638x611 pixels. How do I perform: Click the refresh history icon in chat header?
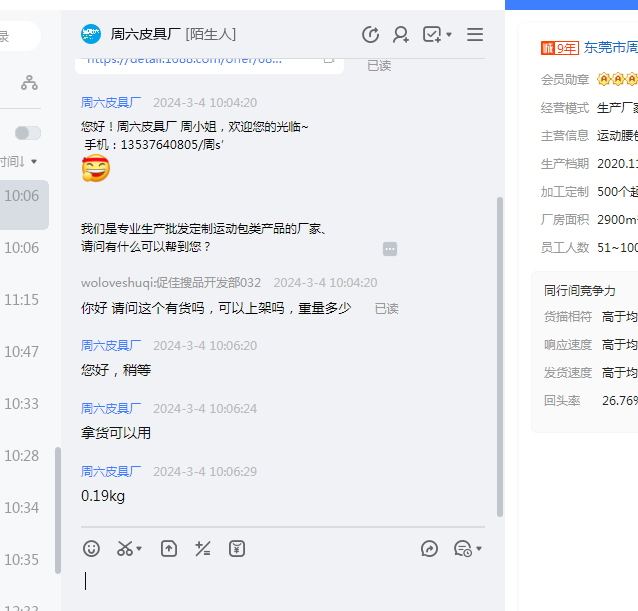370,35
